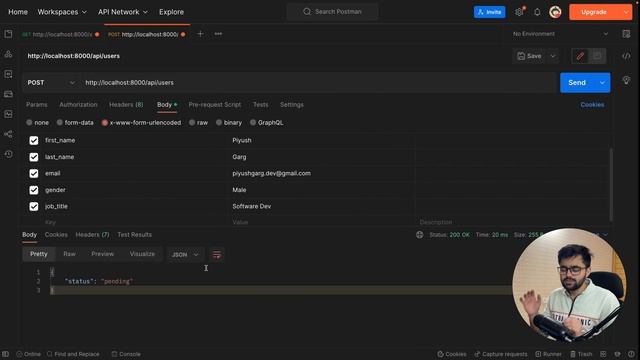Switch to Params tab
Viewport: 640px width, 360px height.
pyautogui.click(x=37, y=104)
